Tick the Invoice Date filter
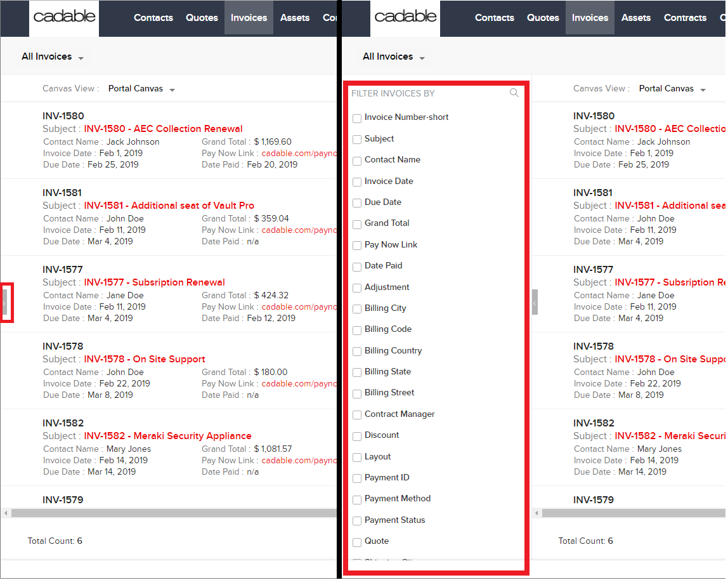Viewport: 728px width, 580px height. point(357,182)
